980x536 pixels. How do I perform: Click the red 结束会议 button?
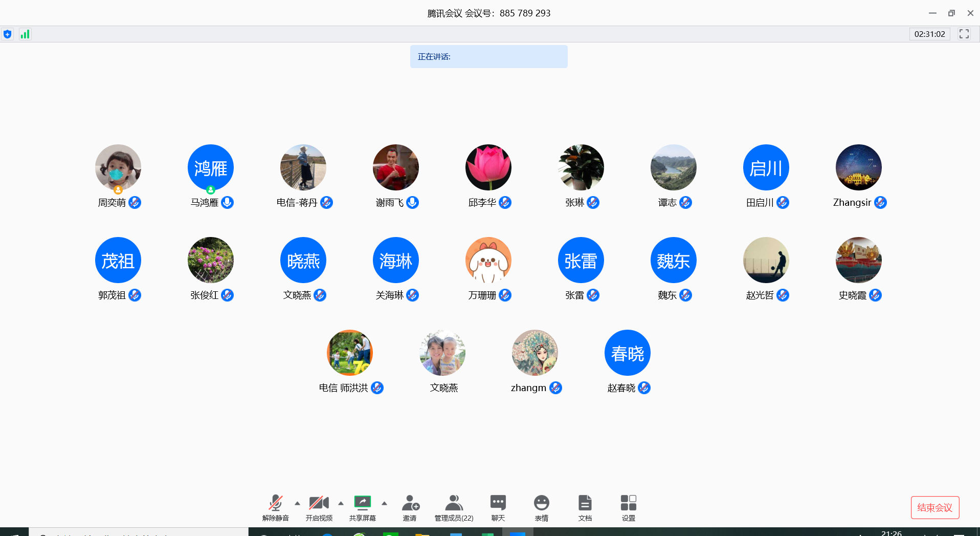(934, 507)
